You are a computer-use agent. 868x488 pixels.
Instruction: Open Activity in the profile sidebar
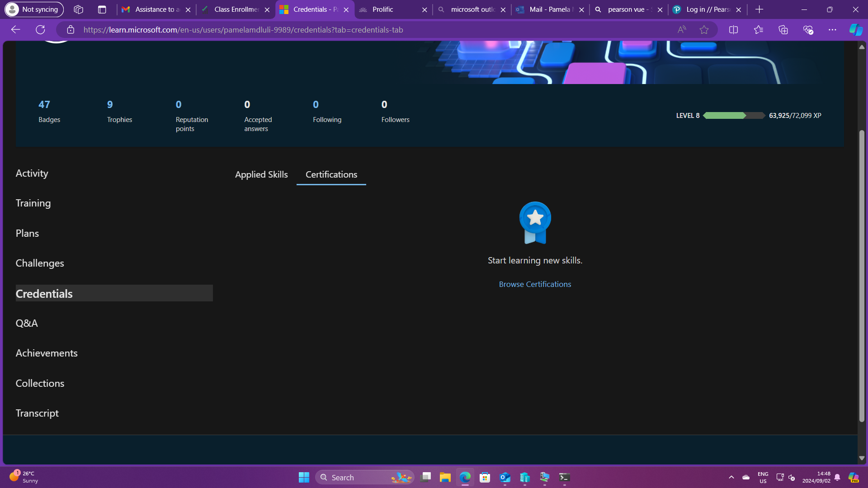tap(32, 174)
